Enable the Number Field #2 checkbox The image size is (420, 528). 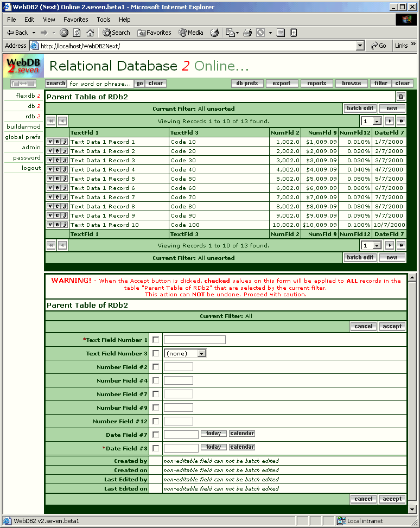pos(156,367)
